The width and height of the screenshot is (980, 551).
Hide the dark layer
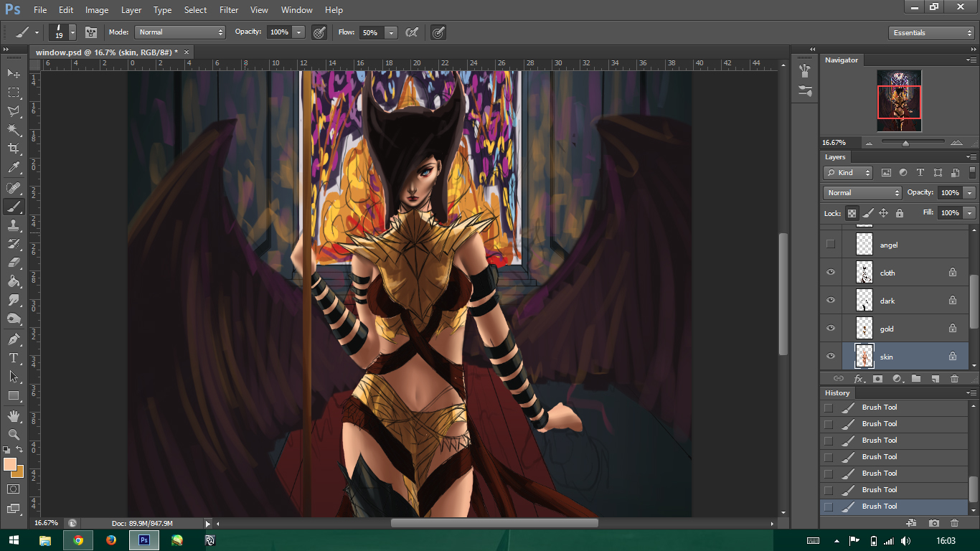831,301
